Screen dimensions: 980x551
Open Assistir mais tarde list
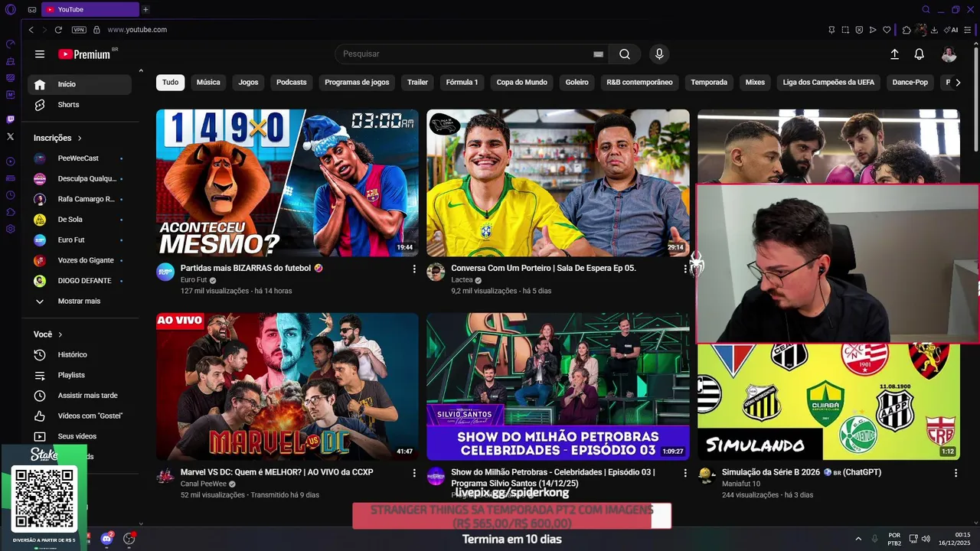click(80, 396)
